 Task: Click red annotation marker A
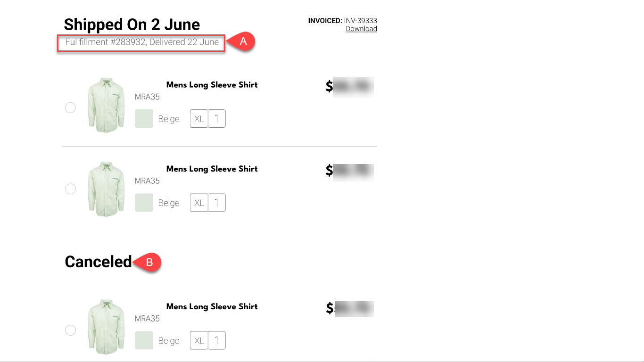243,41
